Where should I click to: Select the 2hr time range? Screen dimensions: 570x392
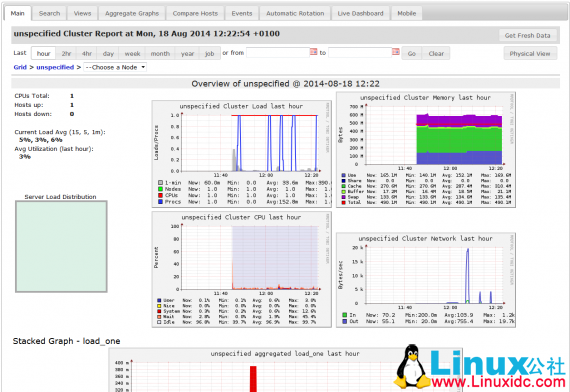66,53
